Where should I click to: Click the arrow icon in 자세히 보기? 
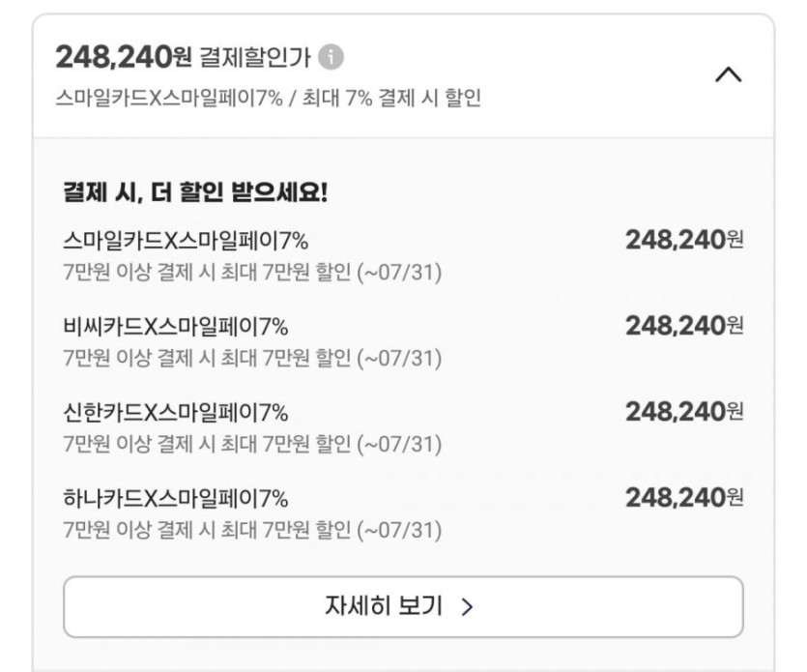coord(468,607)
